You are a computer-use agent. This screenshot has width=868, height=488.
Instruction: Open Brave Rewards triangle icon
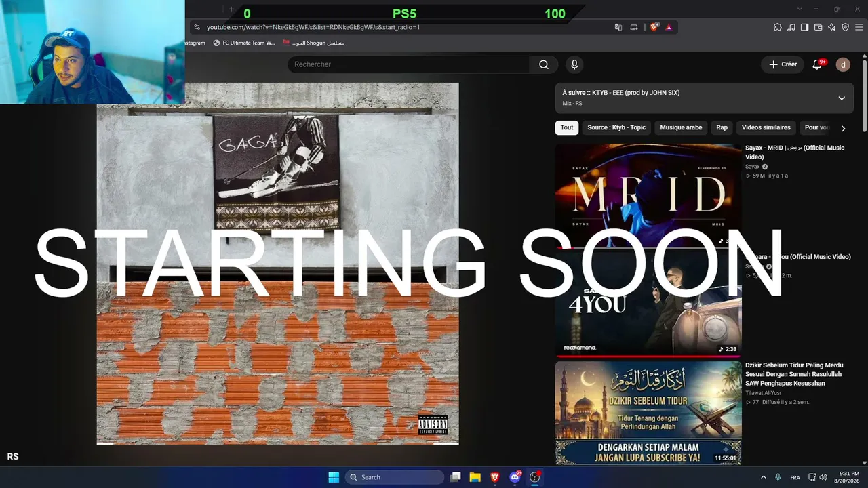pyautogui.click(x=669, y=27)
